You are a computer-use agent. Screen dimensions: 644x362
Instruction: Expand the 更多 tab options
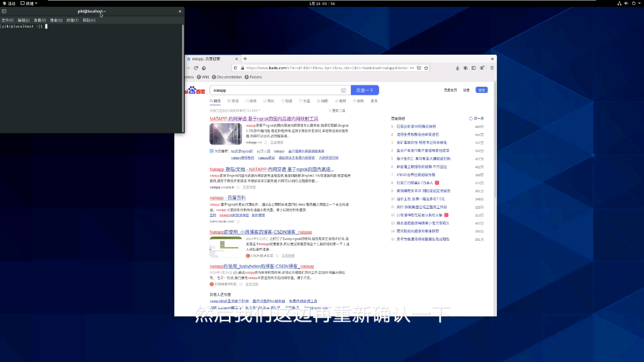point(374,101)
